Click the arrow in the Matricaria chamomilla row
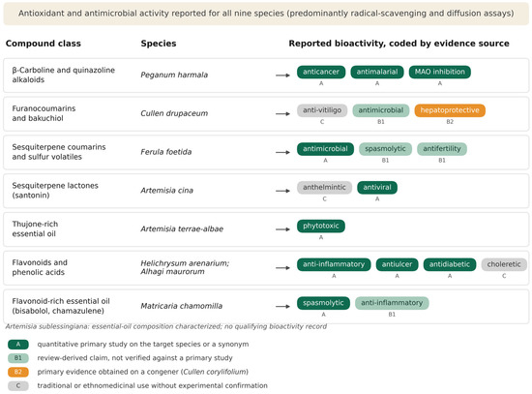This screenshot has width=532, height=394. 282,306
